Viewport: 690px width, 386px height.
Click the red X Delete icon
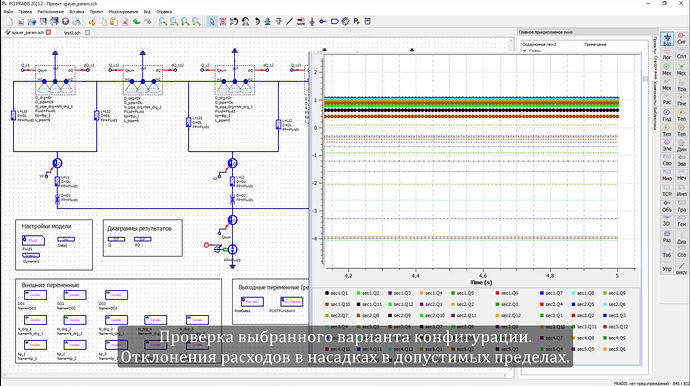[125, 21]
